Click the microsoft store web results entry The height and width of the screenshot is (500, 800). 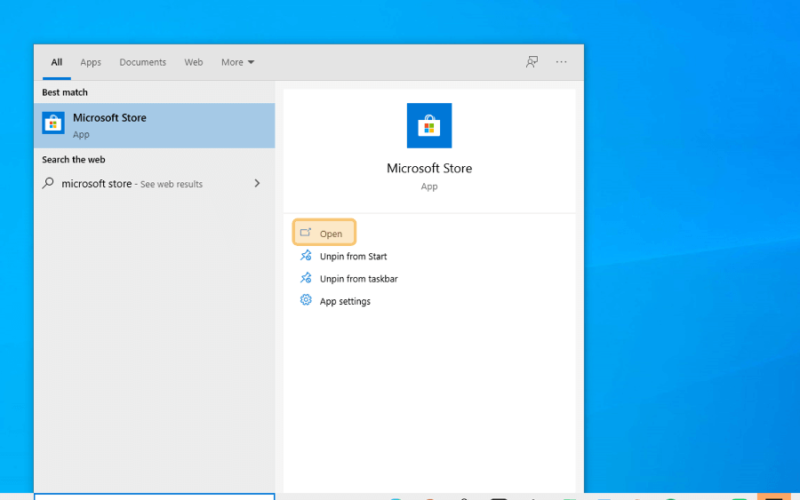pyautogui.click(x=154, y=184)
